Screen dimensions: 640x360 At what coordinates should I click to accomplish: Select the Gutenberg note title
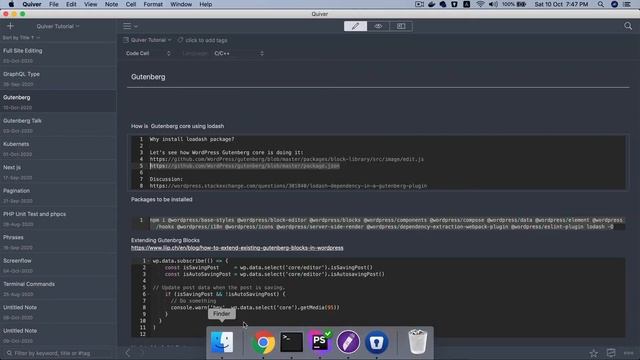coord(148,77)
